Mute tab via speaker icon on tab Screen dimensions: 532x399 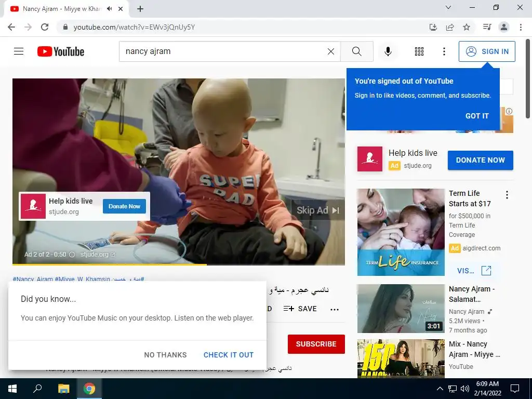(109, 9)
